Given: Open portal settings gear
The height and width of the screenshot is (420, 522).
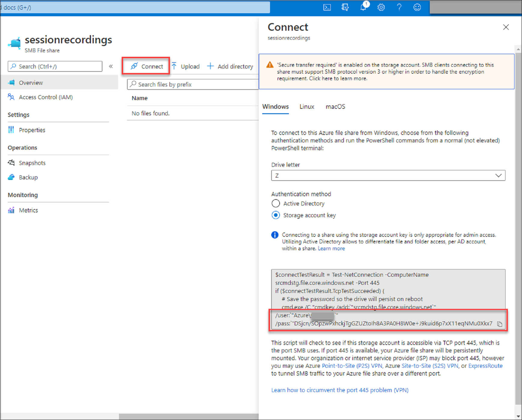Looking at the screenshot, I should click(x=381, y=7).
